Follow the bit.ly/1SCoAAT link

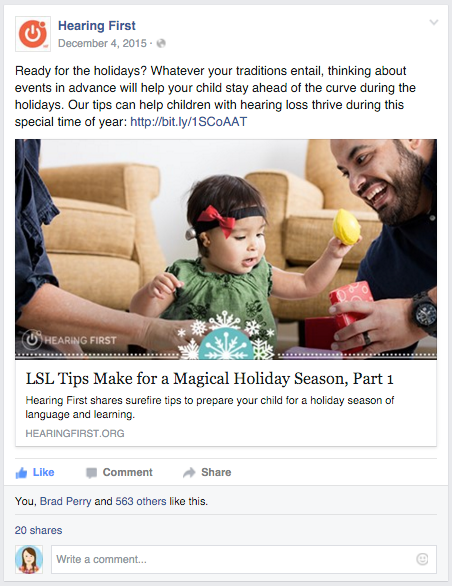click(188, 122)
